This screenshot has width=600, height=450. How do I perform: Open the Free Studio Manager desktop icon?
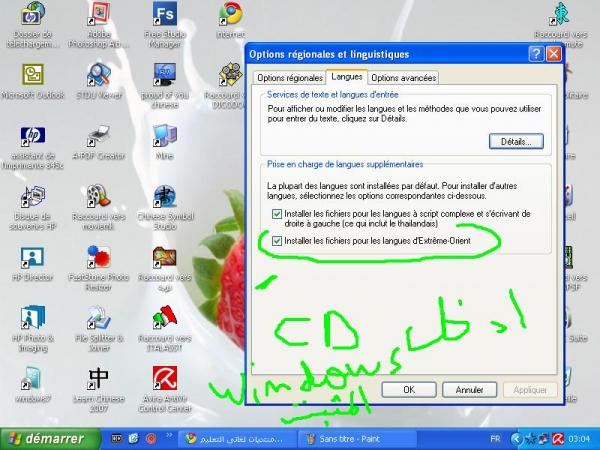tap(164, 15)
